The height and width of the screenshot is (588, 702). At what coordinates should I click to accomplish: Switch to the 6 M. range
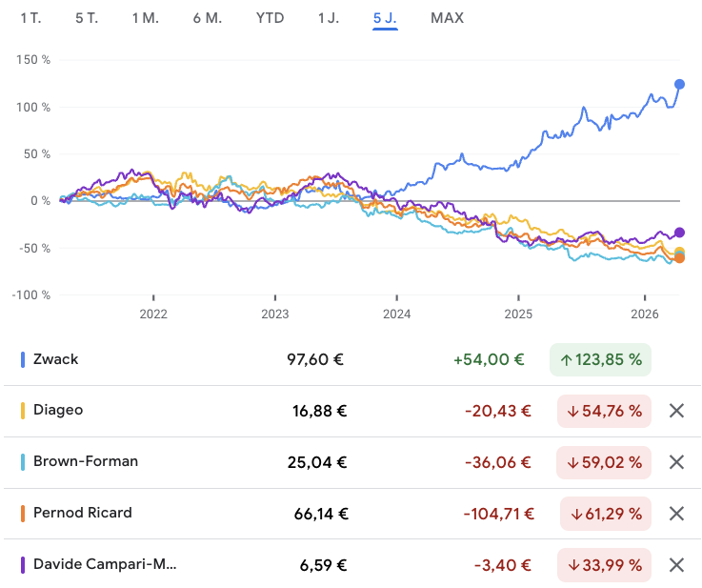208,18
